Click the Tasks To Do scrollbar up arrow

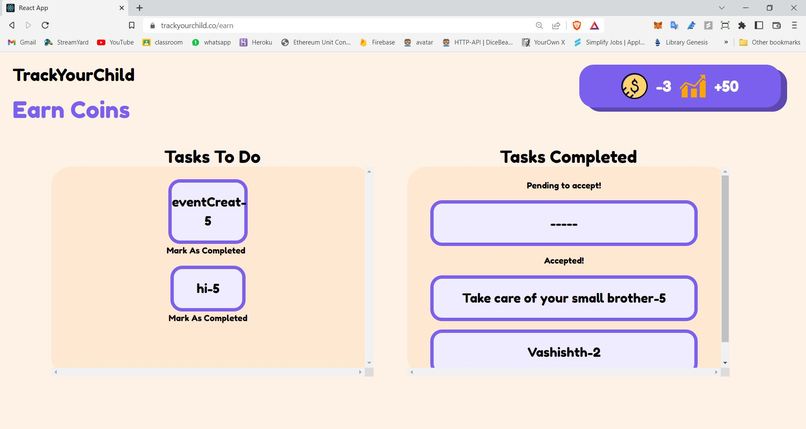tap(369, 172)
